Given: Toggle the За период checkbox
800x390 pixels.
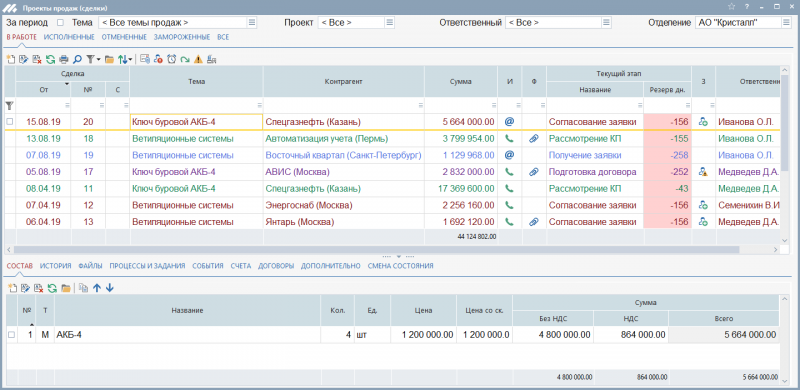Looking at the screenshot, I should (60, 22).
